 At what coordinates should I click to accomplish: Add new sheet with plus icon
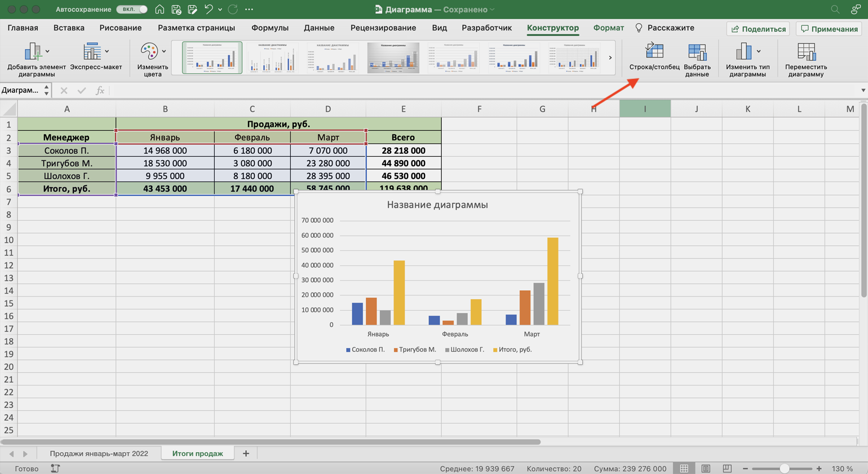[x=246, y=453]
